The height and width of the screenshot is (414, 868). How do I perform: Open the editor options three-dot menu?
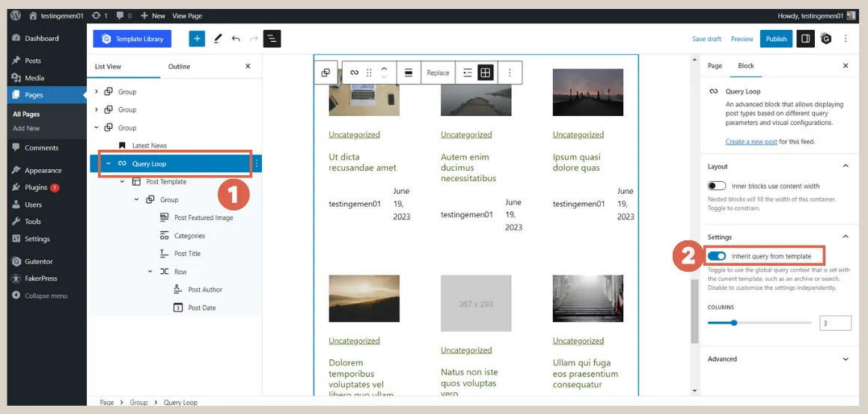pos(846,39)
